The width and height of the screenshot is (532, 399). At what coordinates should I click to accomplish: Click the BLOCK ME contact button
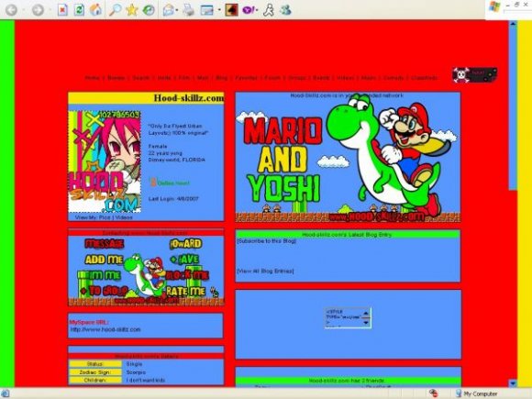187,275
